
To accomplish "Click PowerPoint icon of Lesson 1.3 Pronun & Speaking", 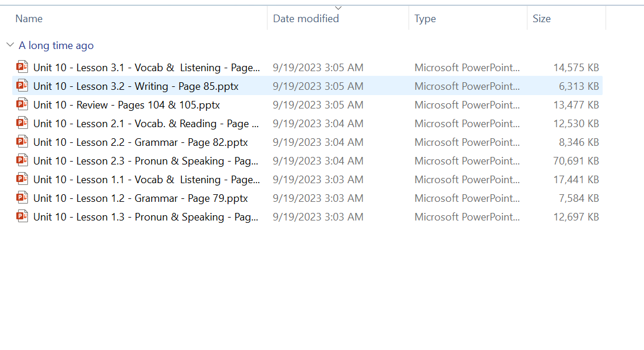I will (x=22, y=216).
